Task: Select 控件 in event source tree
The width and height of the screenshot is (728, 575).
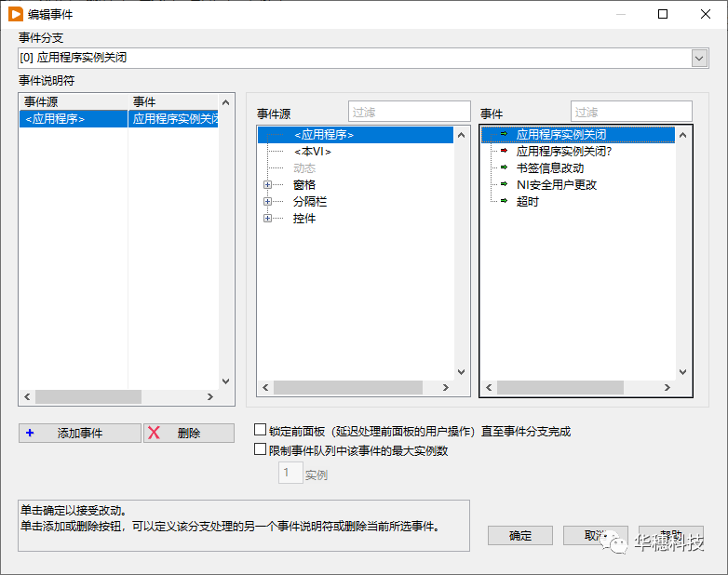Action: pyautogui.click(x=304, y=218)
